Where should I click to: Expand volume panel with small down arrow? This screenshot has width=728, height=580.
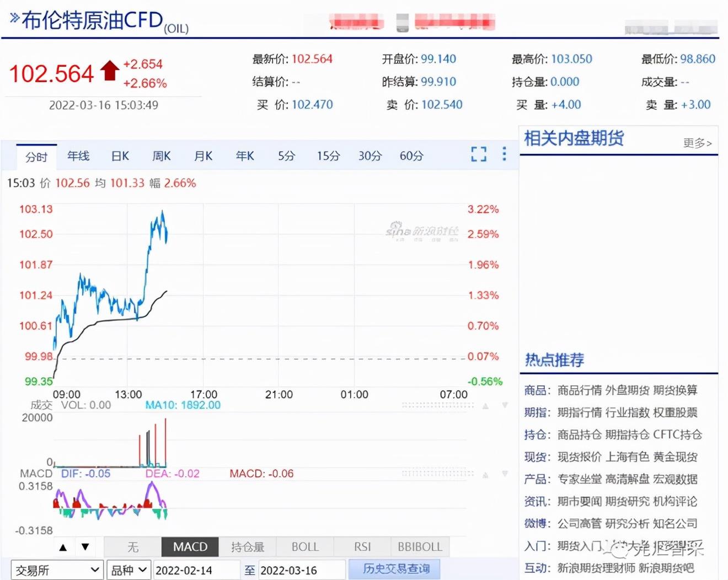tap(505, 405)
